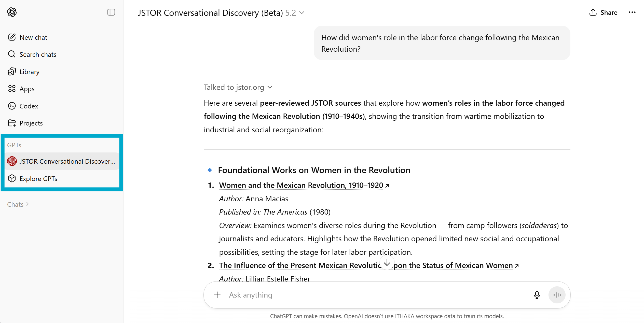
Task: Click the Share button
Action: pyautogui.click(x=603, y=12)
